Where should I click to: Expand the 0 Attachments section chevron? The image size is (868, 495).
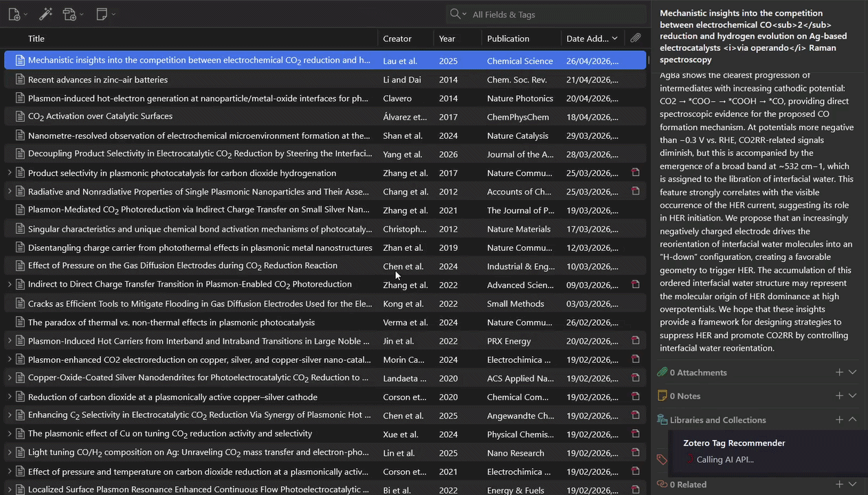coord(853,372)
